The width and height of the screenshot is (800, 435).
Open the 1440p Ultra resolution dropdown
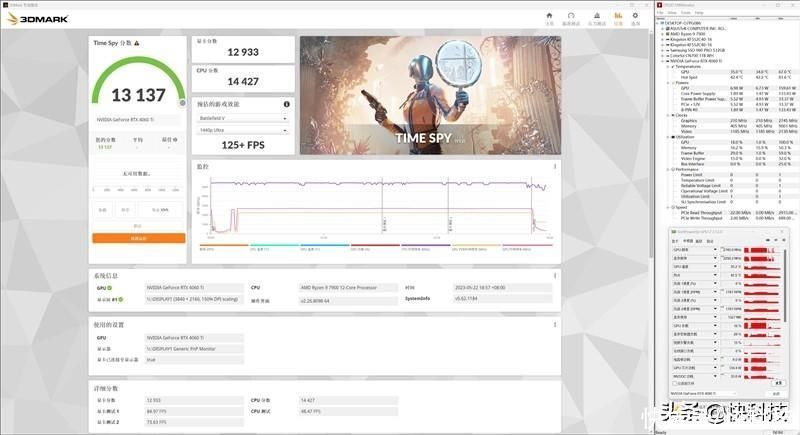pos(243,131)
